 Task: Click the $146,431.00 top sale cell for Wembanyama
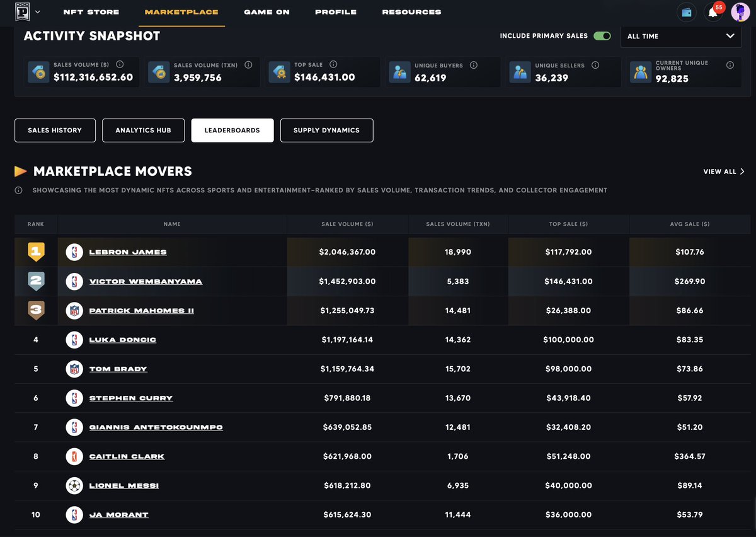pyautogui.click(x=568, y=281)
